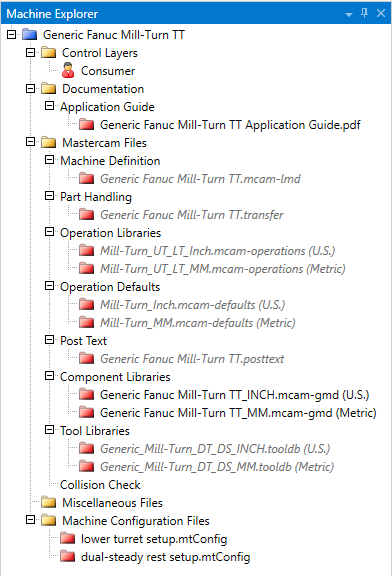Select the Consumer control layer
This screenshot has height=576, width=392.
coord(108,71)
